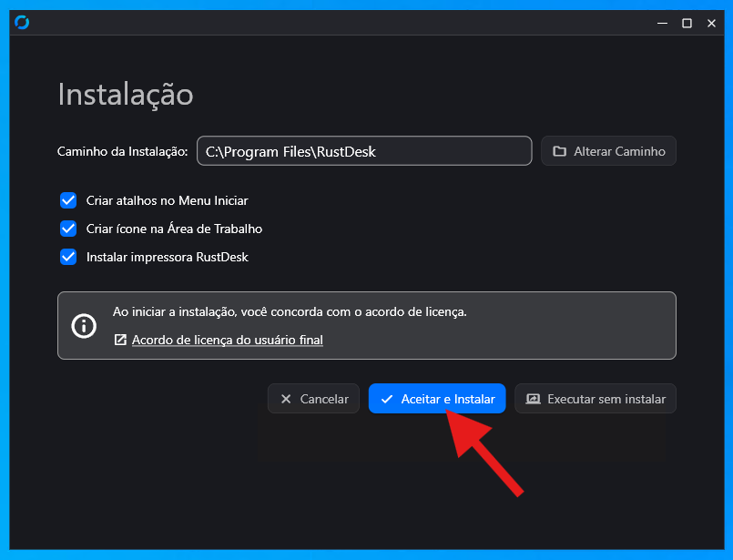Click the Instalação heading

click(126, 96)
